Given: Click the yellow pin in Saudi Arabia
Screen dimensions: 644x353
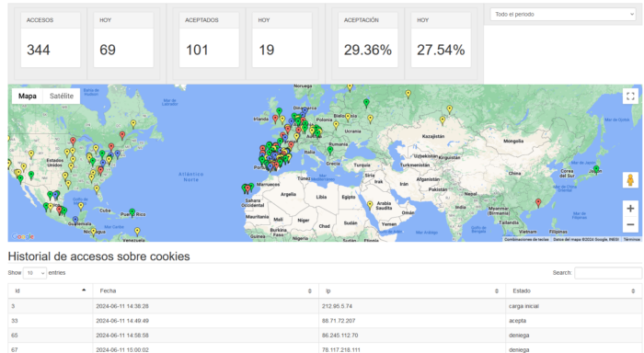Looking at the screenshot, I should [x=370, y=204].
